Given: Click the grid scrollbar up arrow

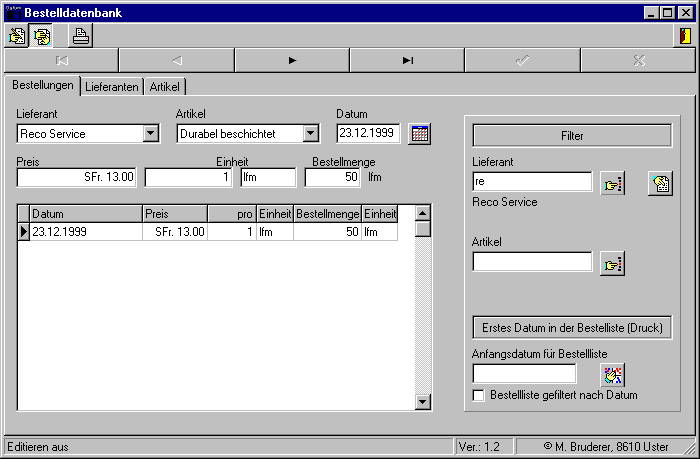Looking at the screenshot, I should click(x=422, y=213).
